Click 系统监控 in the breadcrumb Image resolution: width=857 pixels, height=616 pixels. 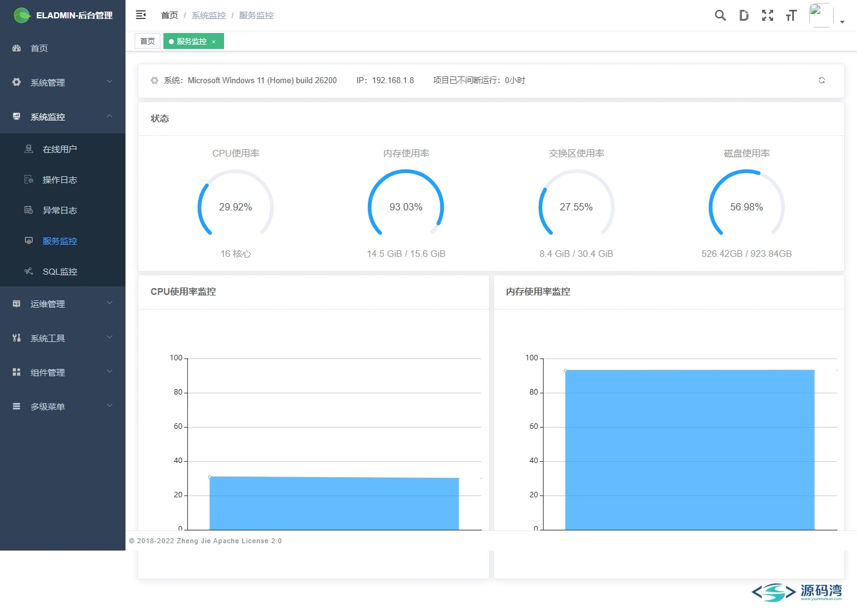(x=209, y=15)
